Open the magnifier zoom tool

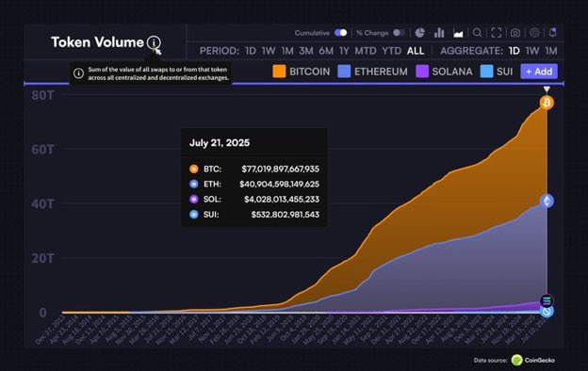[478, 33]
